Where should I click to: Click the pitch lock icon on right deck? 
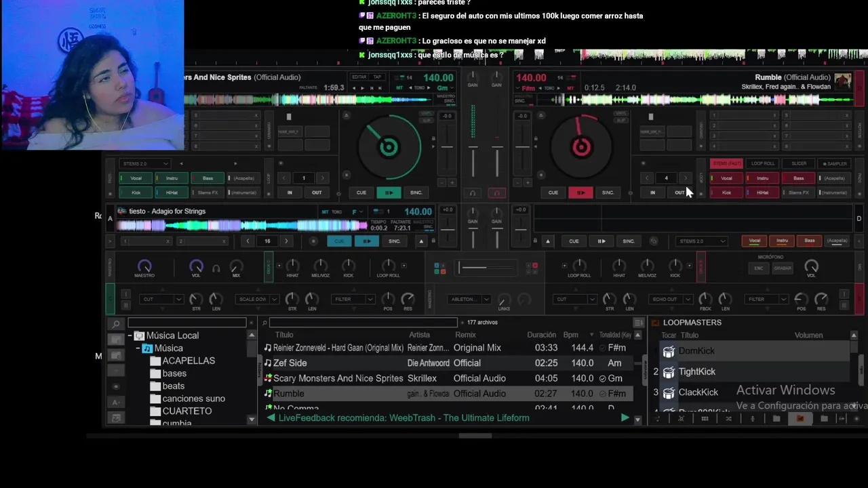[535, 139]
